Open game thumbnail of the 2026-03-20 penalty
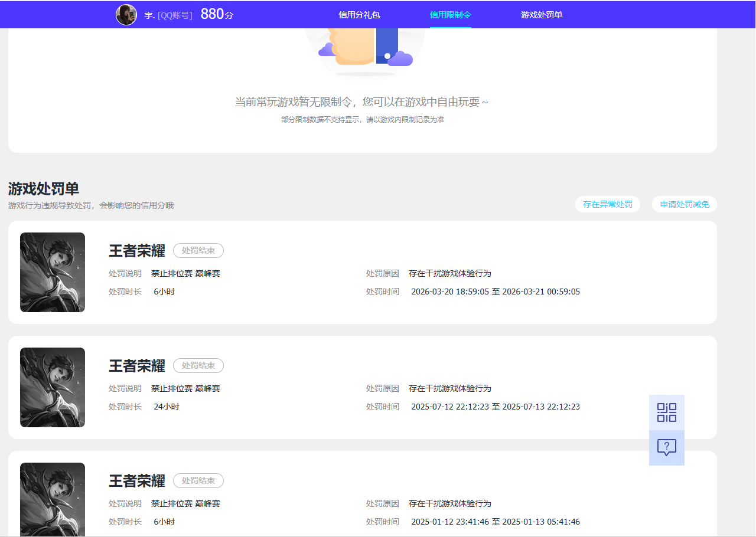Viewport: 756px width, 537px height. click(x=53, y=272)
